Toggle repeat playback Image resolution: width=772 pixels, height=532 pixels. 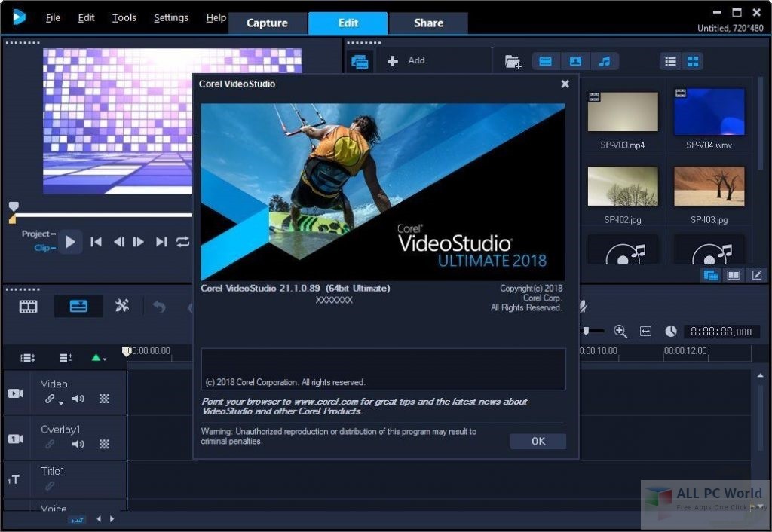[x=182, y=242]
